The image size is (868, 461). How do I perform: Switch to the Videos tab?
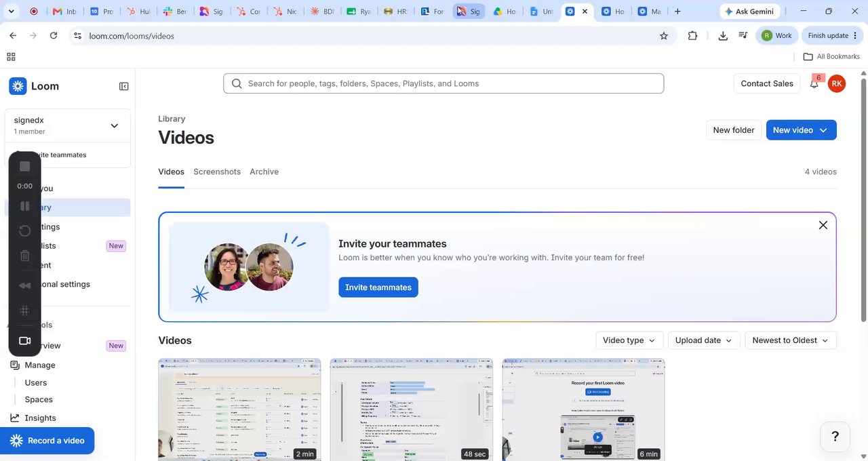171,172
